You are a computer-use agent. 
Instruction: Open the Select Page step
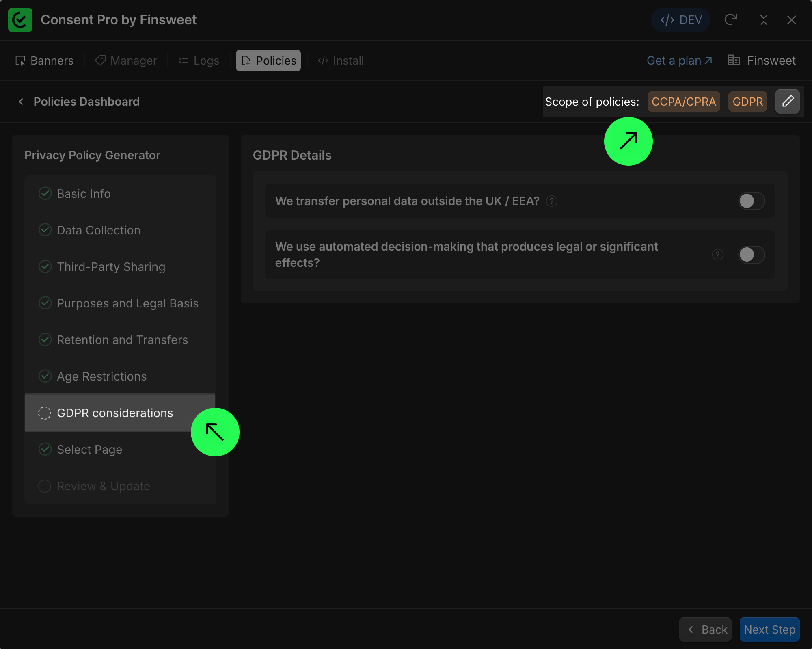tap(120, 450)
